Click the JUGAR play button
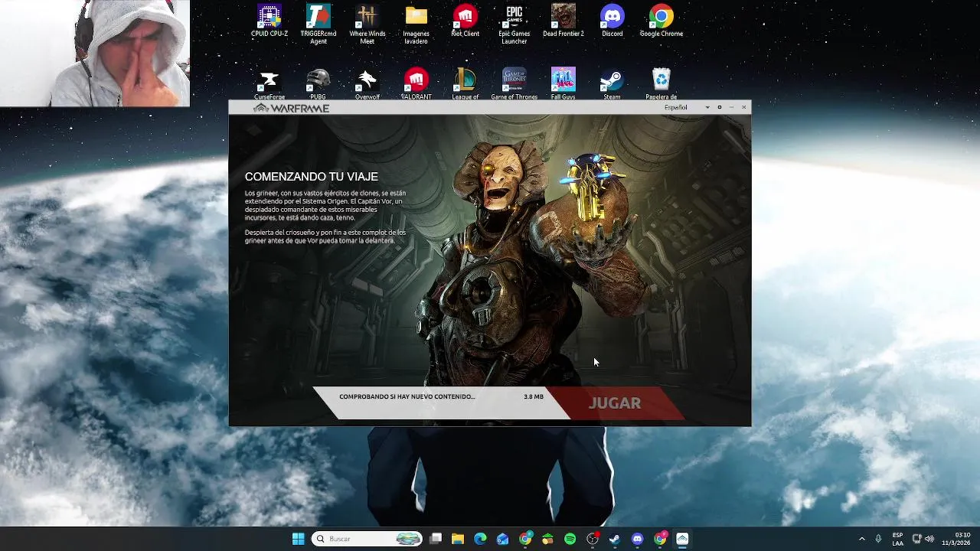The image size is (980, 551). [615, 403]
